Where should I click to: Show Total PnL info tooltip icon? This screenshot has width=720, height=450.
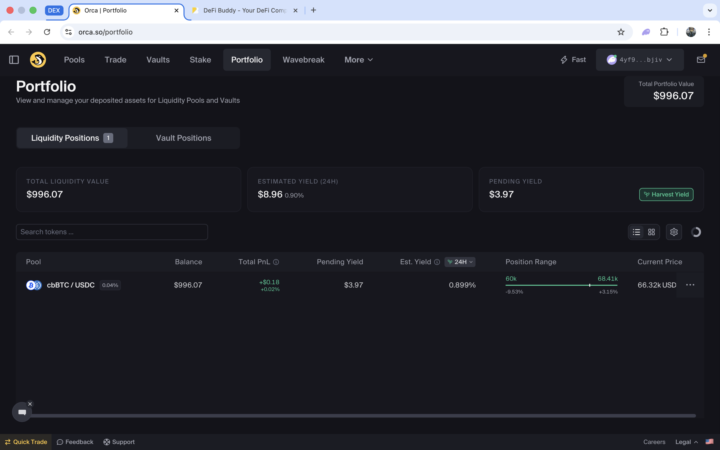pos(276,262)
